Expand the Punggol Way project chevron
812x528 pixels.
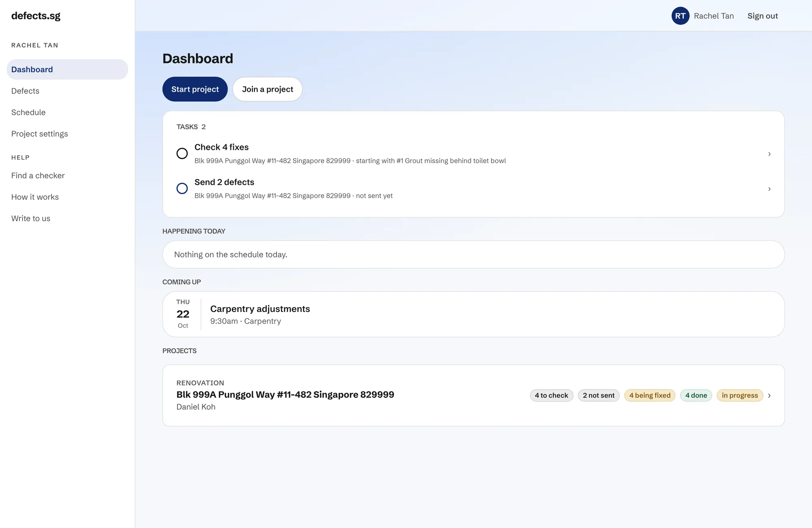(769, 396)
